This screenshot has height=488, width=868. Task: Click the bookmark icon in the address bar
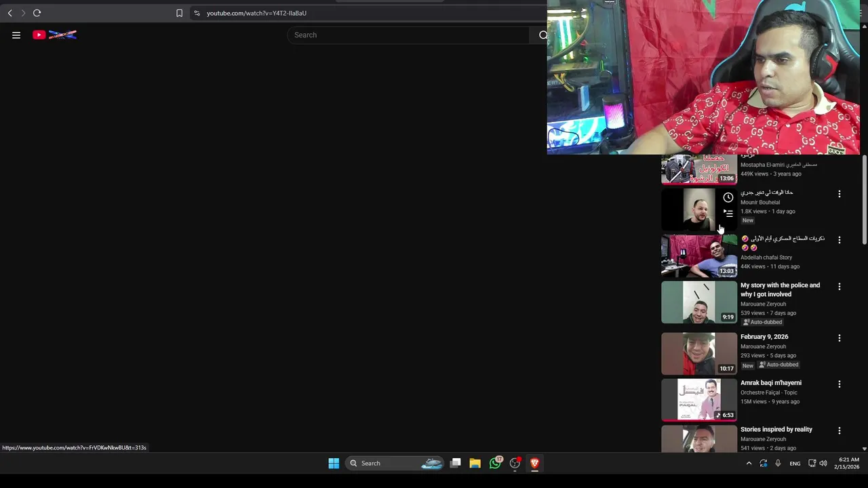tap(179, 13)
